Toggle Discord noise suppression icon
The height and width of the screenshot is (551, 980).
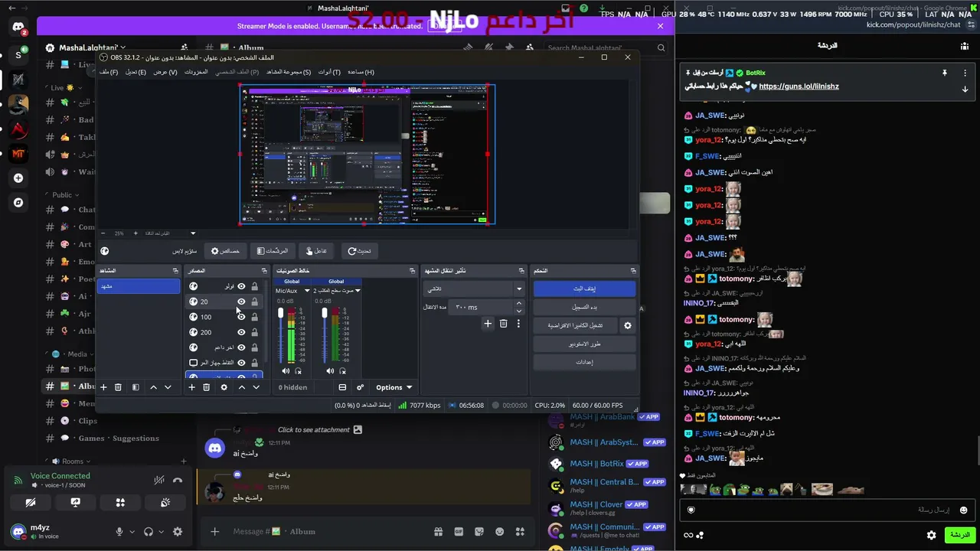pos(158,481)
